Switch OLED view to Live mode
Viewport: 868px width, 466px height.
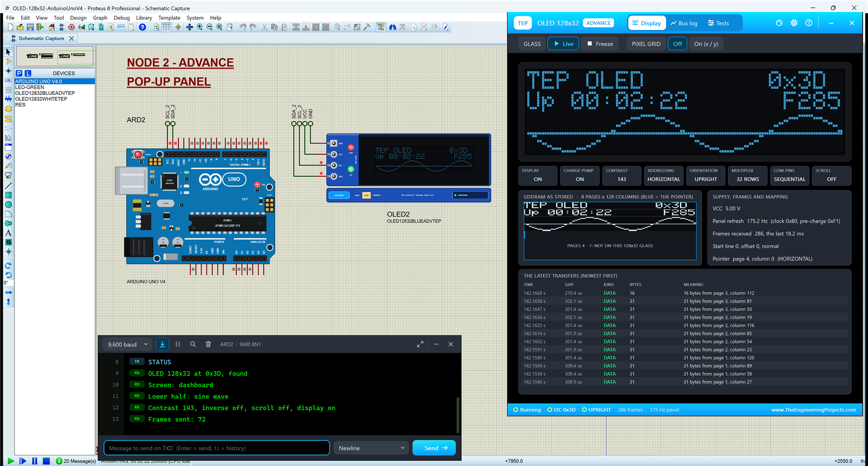tap(563, 44)
